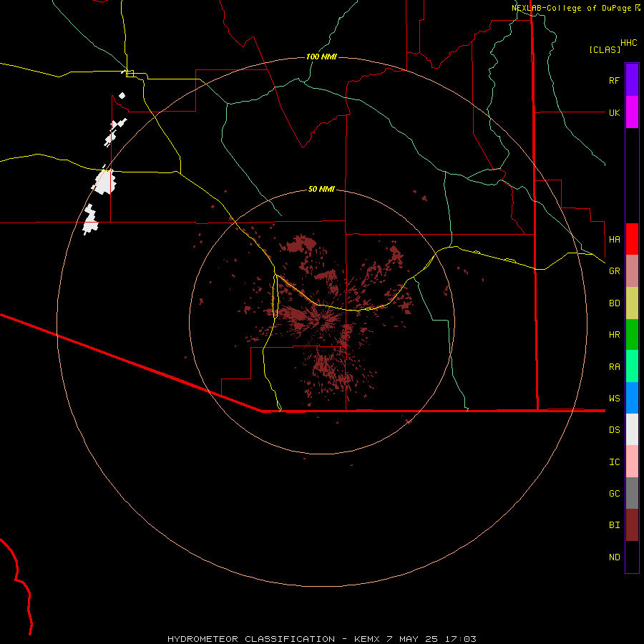Click the BD legend label
Screen dimensions: 644x644
(614, 303)
